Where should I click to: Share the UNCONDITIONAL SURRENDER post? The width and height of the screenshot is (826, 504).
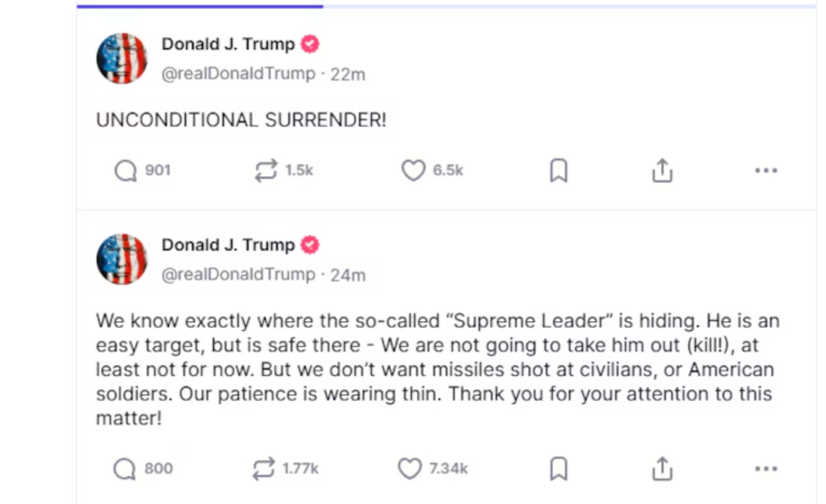coord(661,171)
